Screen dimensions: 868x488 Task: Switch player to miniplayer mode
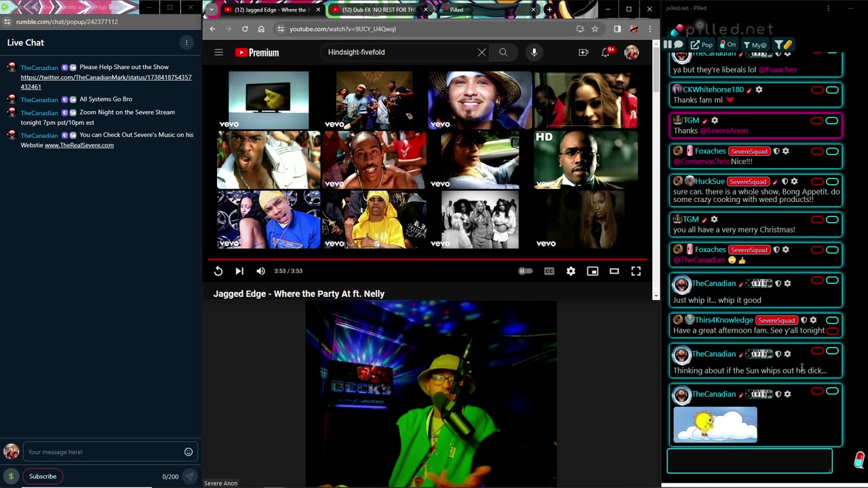click(593, 271)
